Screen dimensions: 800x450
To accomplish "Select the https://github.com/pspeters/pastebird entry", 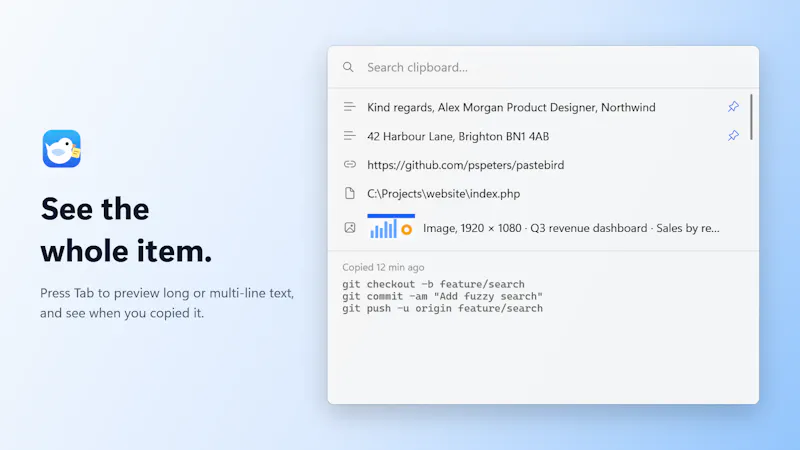I will (539, 165).
